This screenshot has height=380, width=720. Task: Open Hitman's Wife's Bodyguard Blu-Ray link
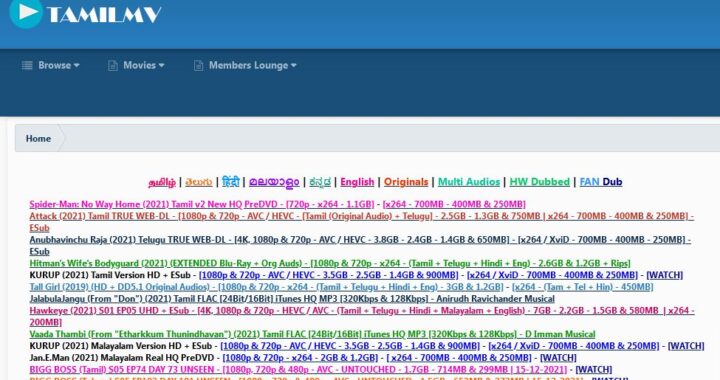click(330, 263)
